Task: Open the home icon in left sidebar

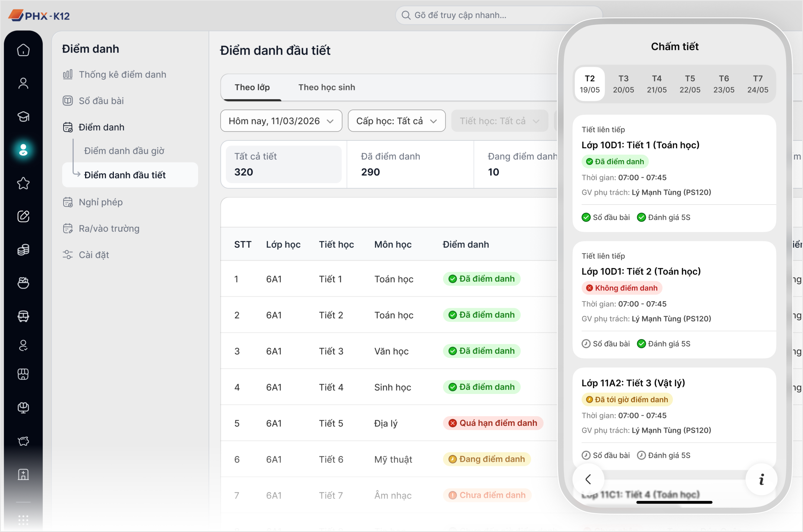Action: tap(23, 50)
